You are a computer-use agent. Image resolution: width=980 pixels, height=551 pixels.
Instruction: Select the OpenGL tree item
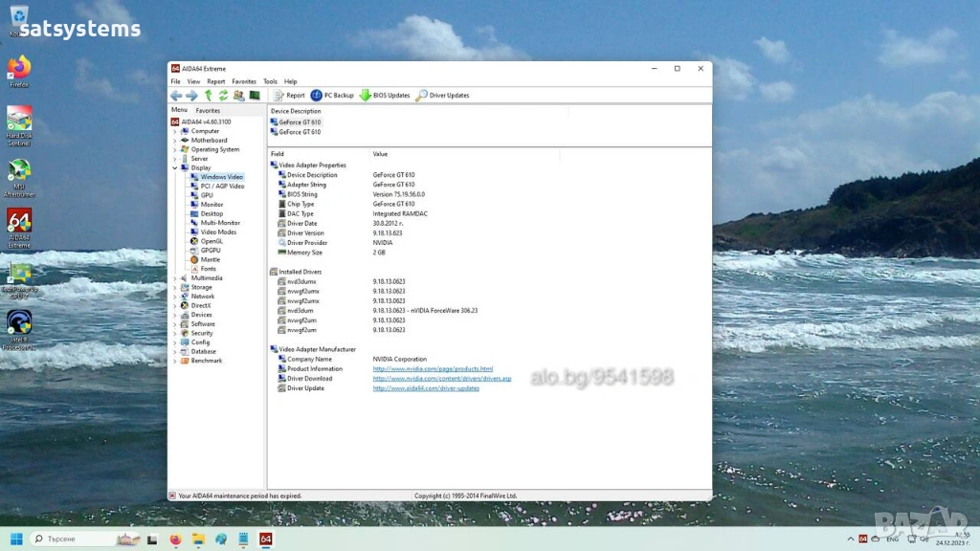[212, 241]
